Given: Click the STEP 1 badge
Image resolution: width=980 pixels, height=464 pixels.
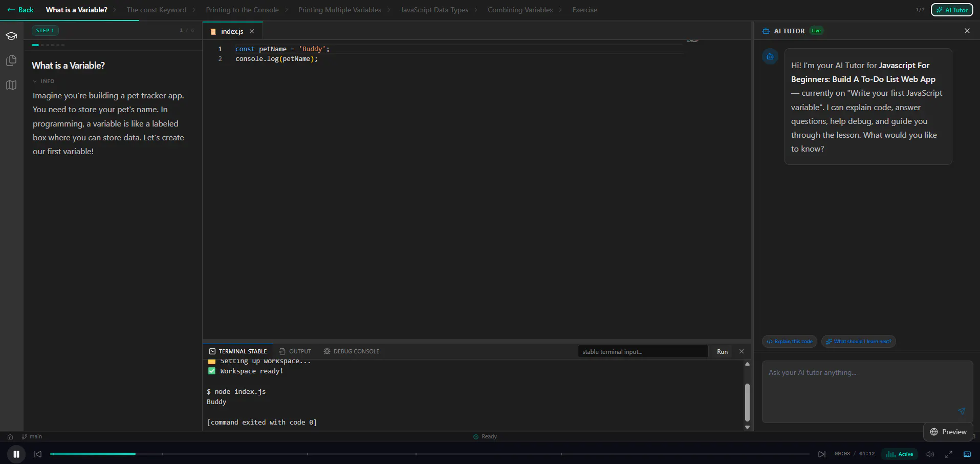Looking at the screenshot, I should (45, 31).
